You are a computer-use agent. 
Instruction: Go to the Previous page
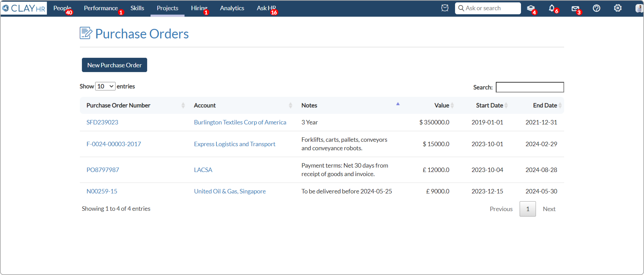(501, 209)
